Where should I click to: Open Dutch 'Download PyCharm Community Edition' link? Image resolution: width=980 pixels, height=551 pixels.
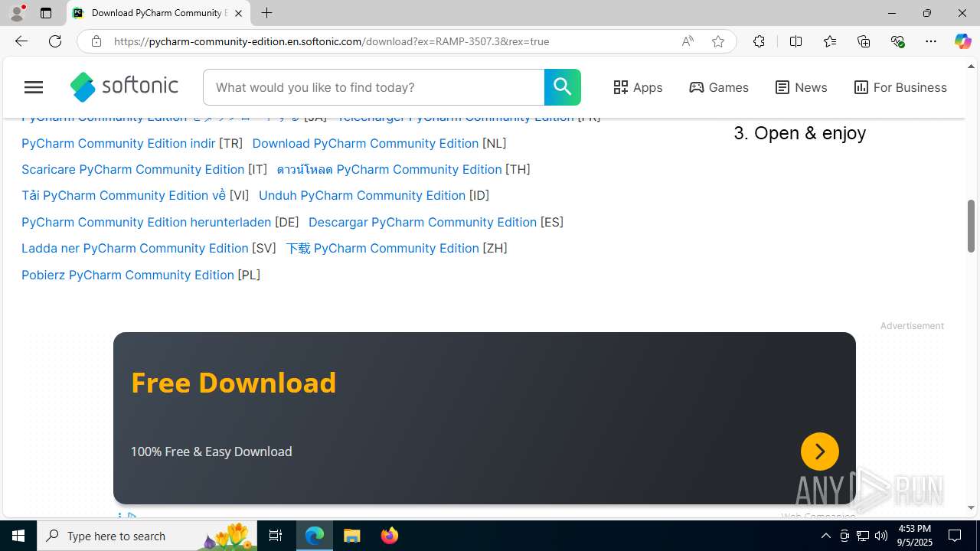click(365, 143)
